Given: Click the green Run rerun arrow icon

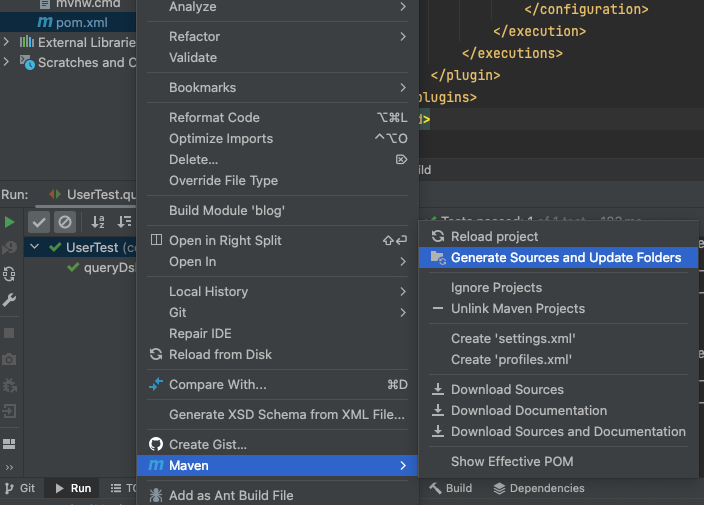Looking at the screenshot, I should [9, 222].
